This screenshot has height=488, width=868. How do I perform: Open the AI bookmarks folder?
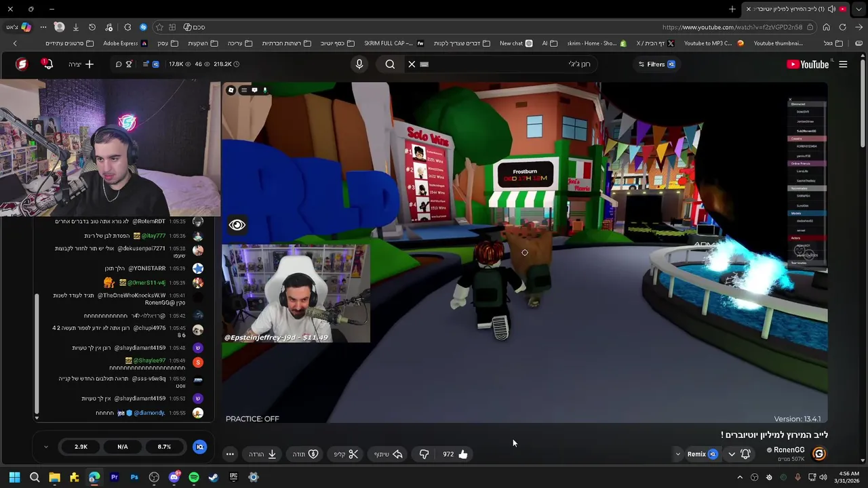pos(549,43)
